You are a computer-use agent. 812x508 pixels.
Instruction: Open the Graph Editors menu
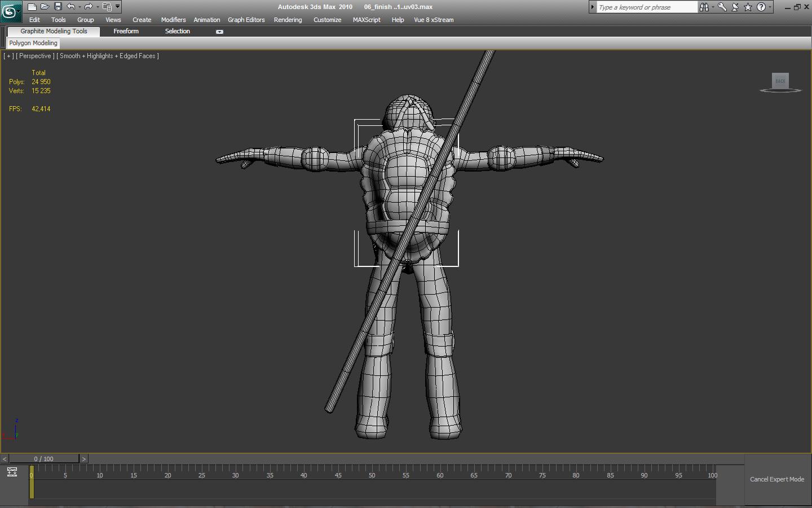pyautogui.click(x=246, y=20)
